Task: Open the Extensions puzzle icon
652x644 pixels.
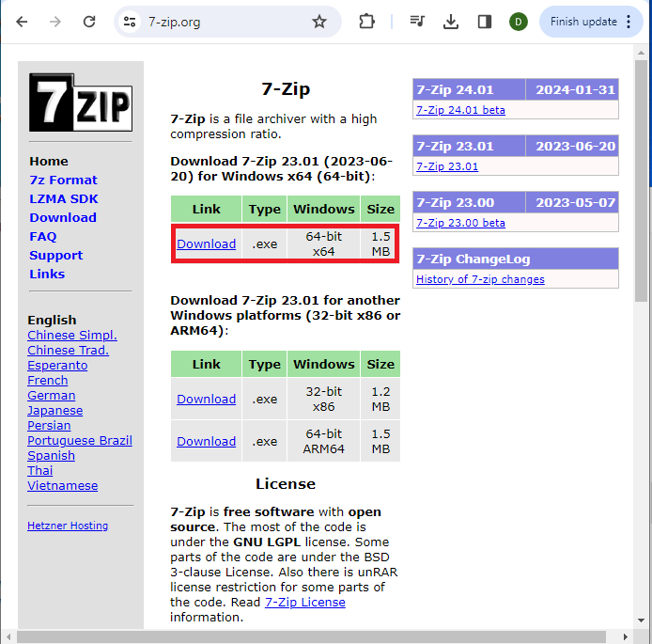Action: 366,22
